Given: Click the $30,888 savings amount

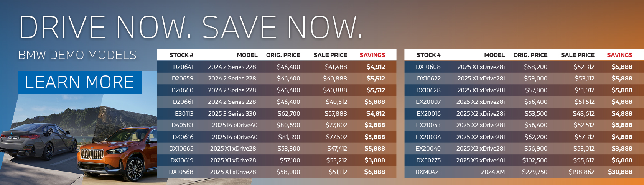Looking at the screenshot, I should coord(620,172).
